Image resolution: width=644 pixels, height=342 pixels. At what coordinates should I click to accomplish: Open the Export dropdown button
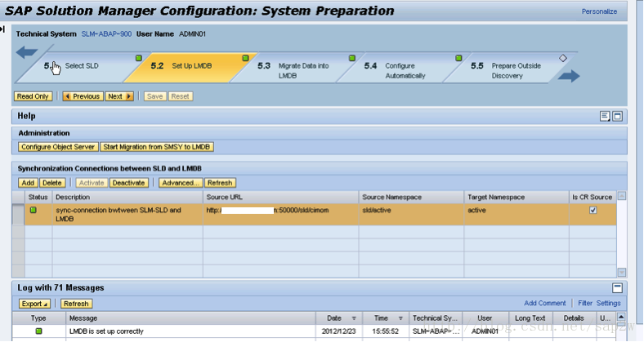pyautogui.click(x=34, y=304)
